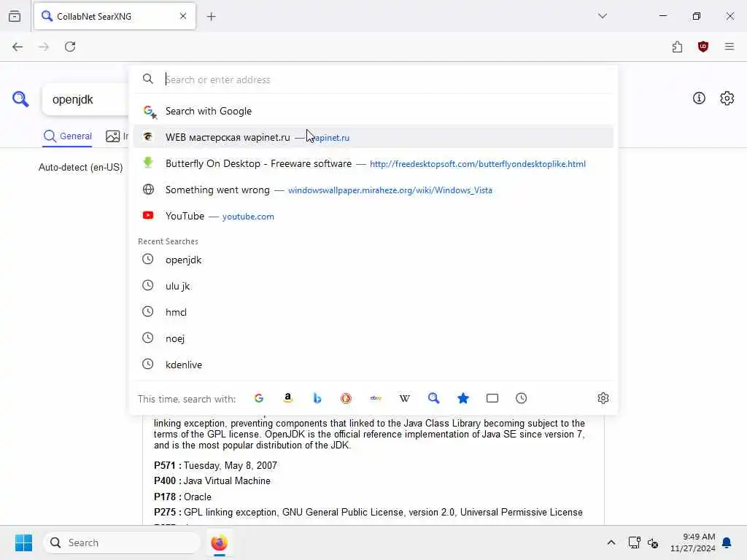Switch to the General search category

click(x=67, y=136)
